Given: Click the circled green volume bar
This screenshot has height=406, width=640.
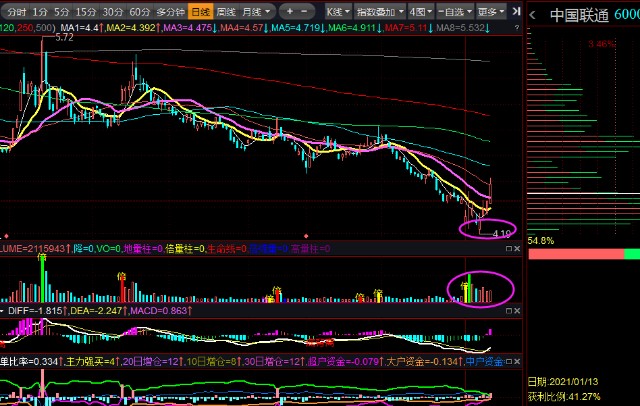Looking at the screenshot, I should point(468,287).
